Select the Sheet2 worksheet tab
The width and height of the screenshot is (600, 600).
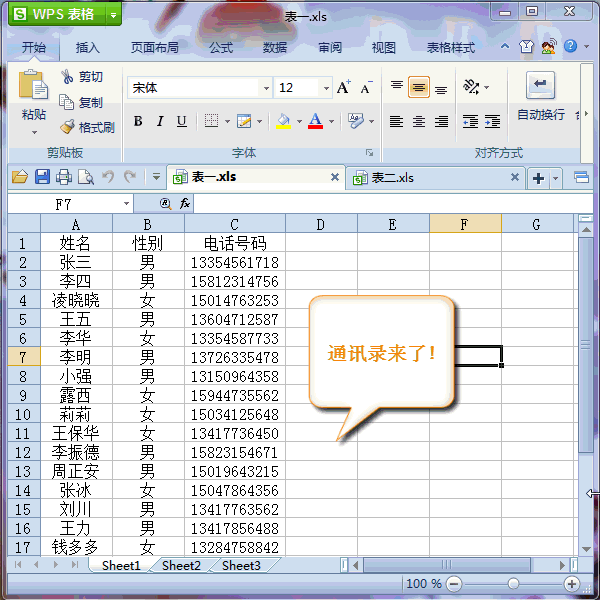coord(181,565)
